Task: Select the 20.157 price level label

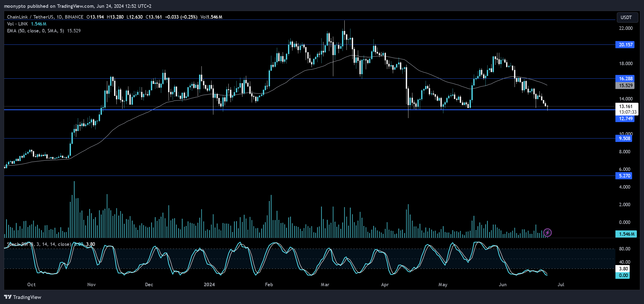Action: 625,45
